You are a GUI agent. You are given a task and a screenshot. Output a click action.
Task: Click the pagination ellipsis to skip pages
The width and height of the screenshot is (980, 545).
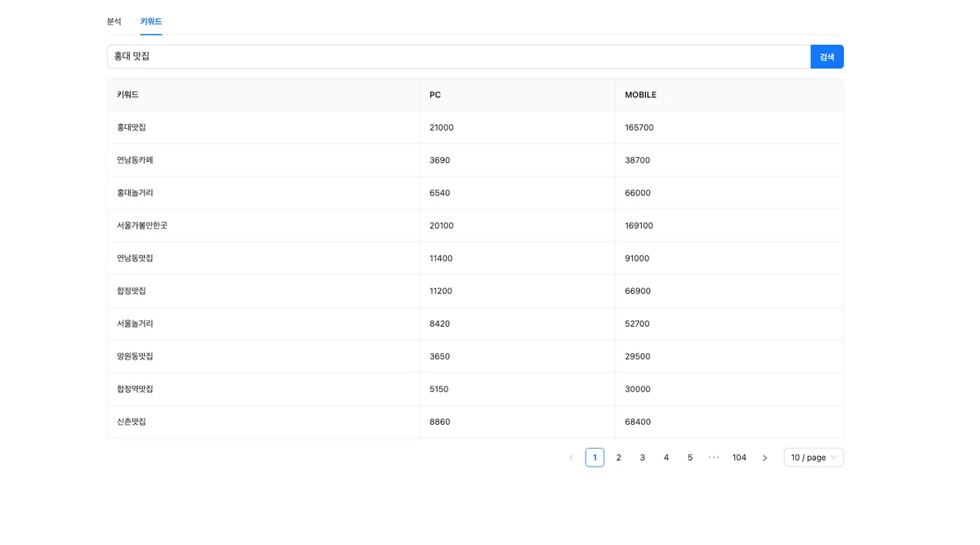tap(714, 458)
